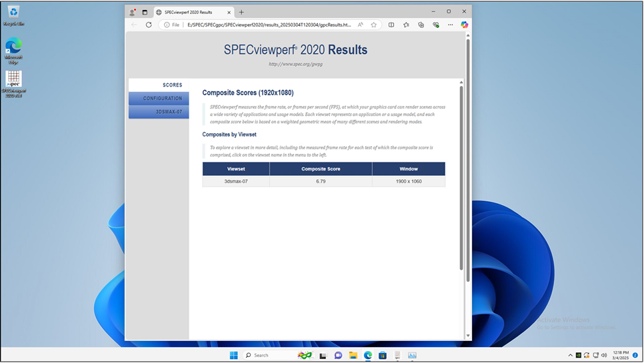644x363 pixels.
Task: Click the performance monitor taskbar icon
Action: 412,355
